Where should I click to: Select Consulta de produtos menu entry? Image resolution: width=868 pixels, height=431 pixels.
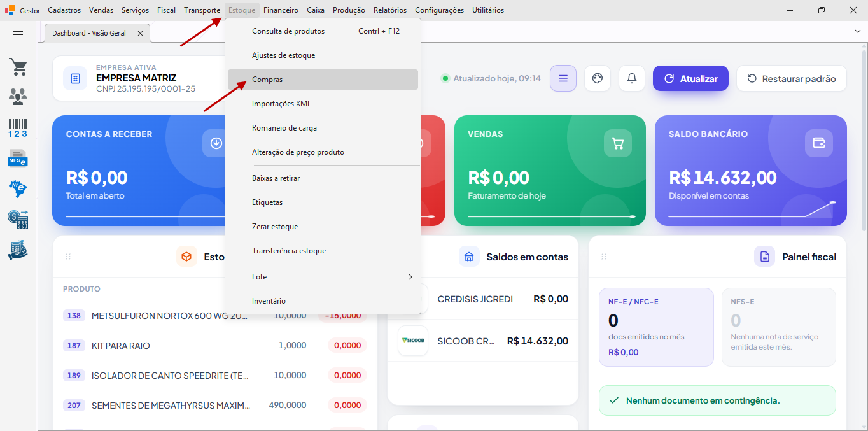[x=323, y=31]
